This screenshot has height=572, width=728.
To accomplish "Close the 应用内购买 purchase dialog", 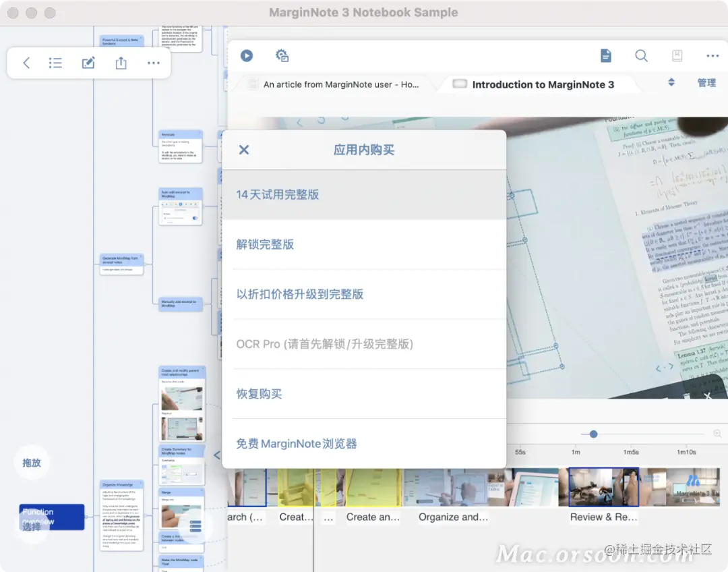I will click(244, 150).
